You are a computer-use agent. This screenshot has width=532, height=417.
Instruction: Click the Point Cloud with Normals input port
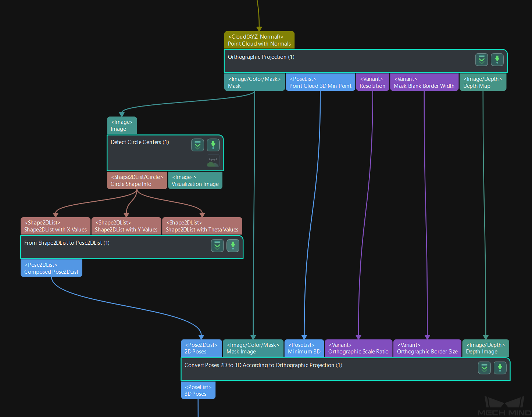[259, 40]
